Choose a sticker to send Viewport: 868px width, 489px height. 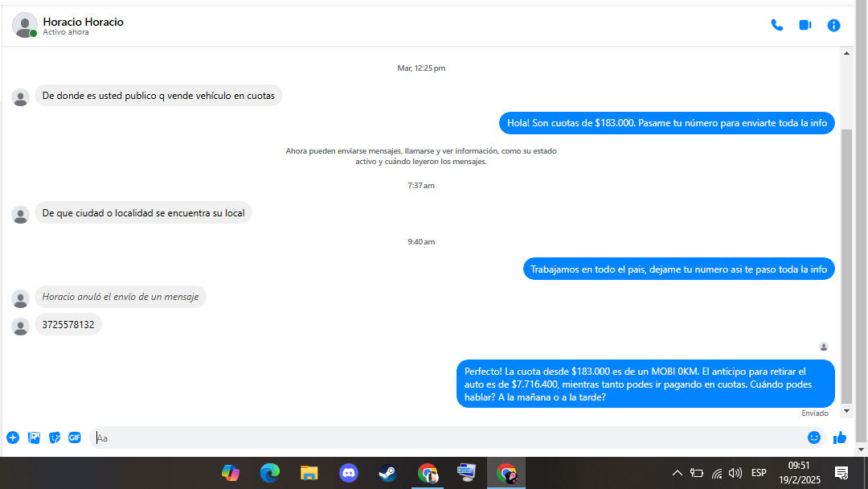[x=55, y=438]
